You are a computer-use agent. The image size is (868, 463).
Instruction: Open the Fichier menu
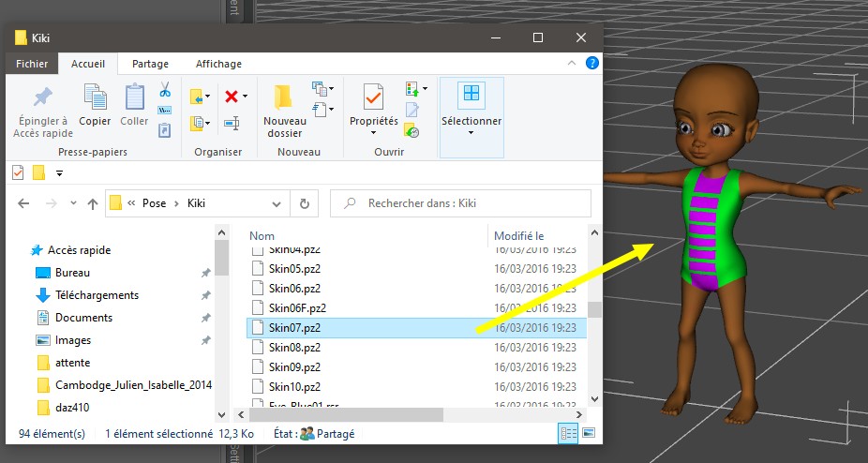click(x=32, y=64)
